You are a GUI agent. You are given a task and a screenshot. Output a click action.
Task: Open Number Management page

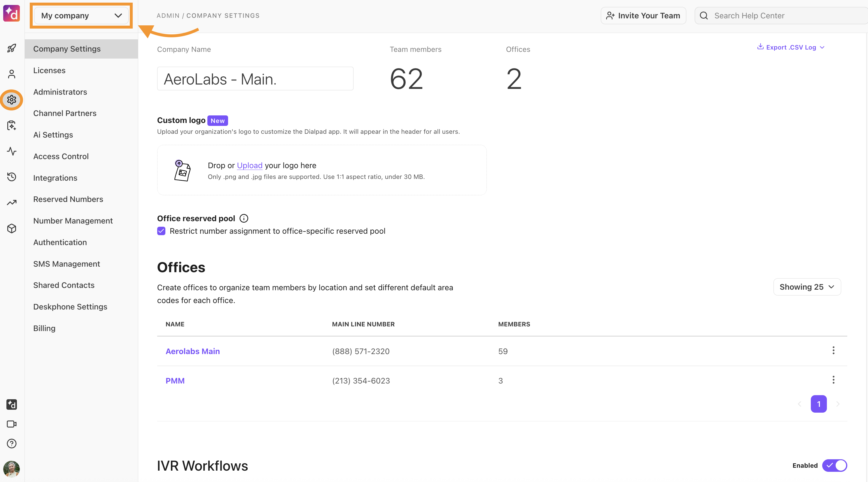[73, 221]
